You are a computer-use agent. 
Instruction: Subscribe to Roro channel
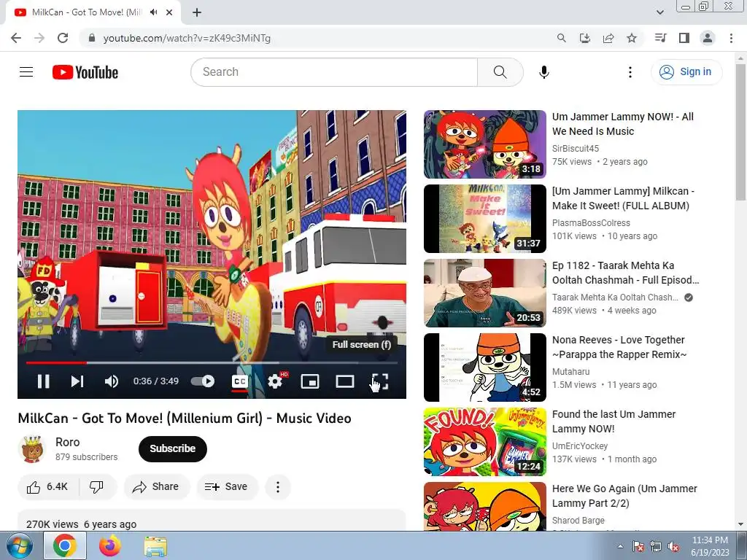[172, 448]
